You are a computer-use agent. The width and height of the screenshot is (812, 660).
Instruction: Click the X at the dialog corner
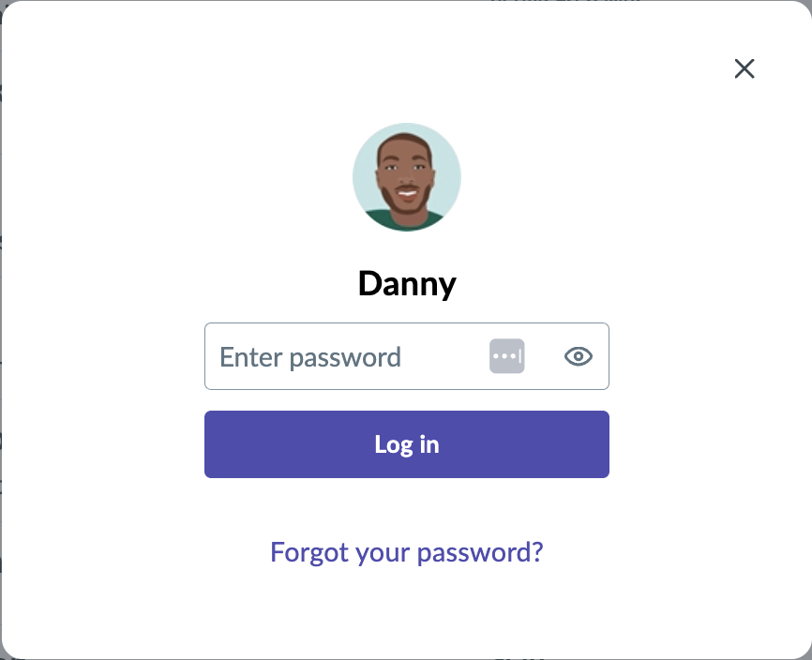tap(744, 68)
